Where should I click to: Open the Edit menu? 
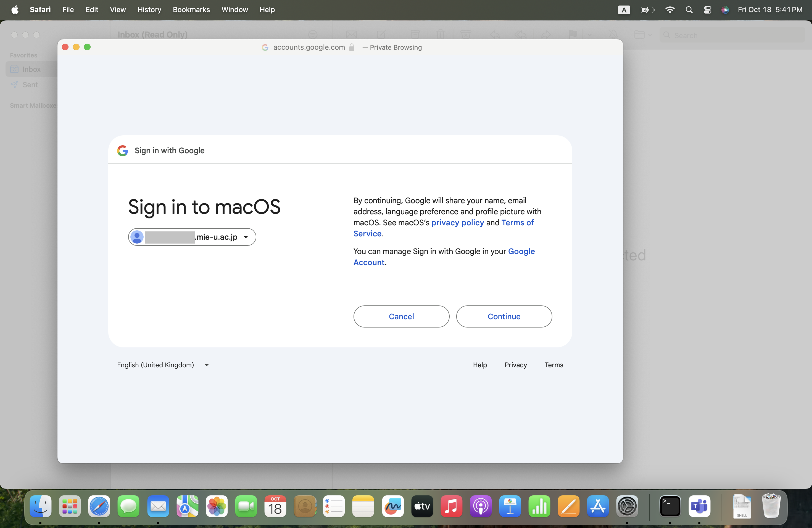click(91, 10)
